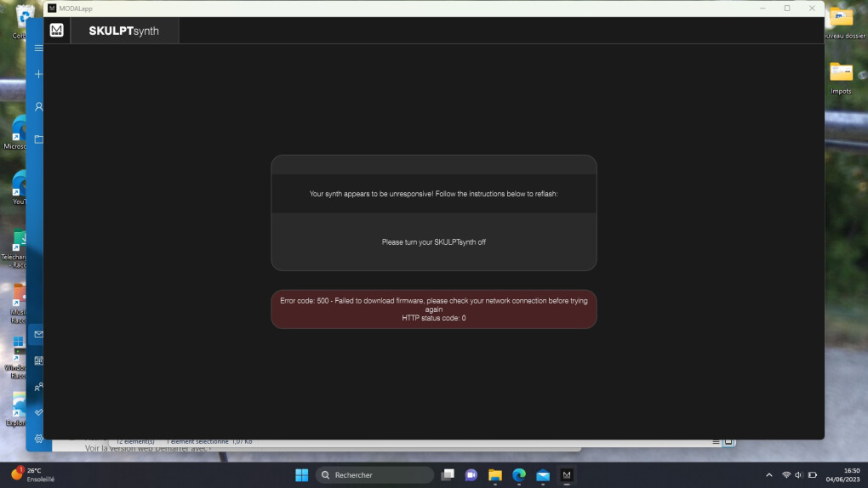Open File Explorer from the taskbar

tap(495, 474)
